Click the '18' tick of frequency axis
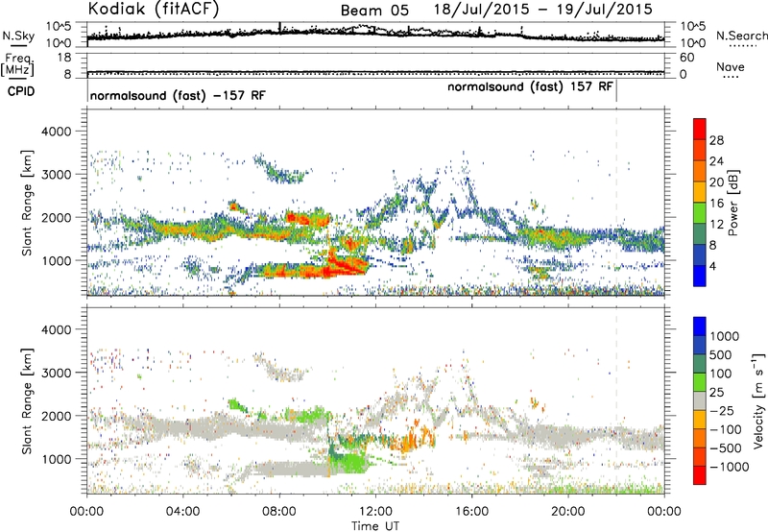Viewport: 768px width, 532px height. pos(64,58)
